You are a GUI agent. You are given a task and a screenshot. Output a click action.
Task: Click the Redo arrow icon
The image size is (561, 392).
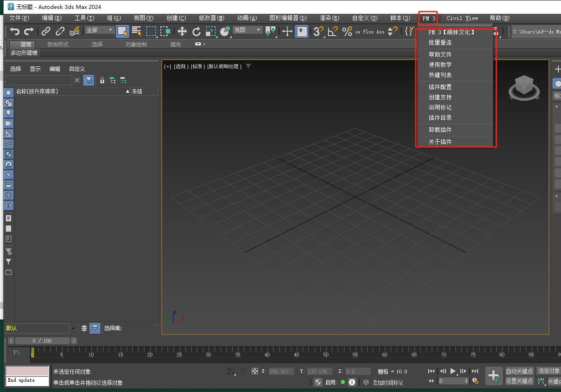click(x=29, y=31)
